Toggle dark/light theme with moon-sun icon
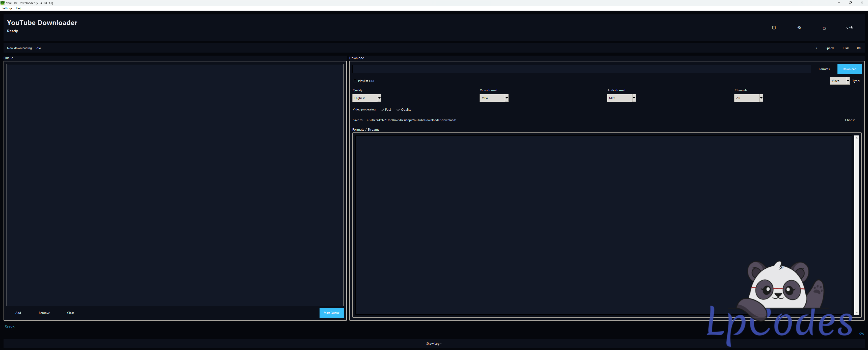868x350 pixels. point(850,28)
